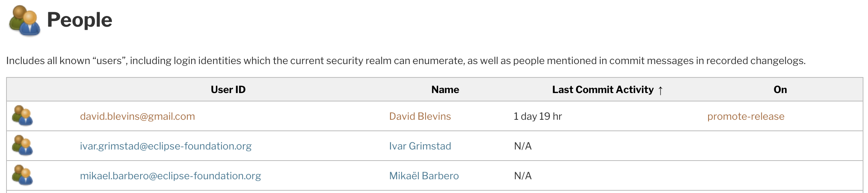Click the user icon in Ivar Grimstad's row

pyautogui.click(x=22, y=146)
